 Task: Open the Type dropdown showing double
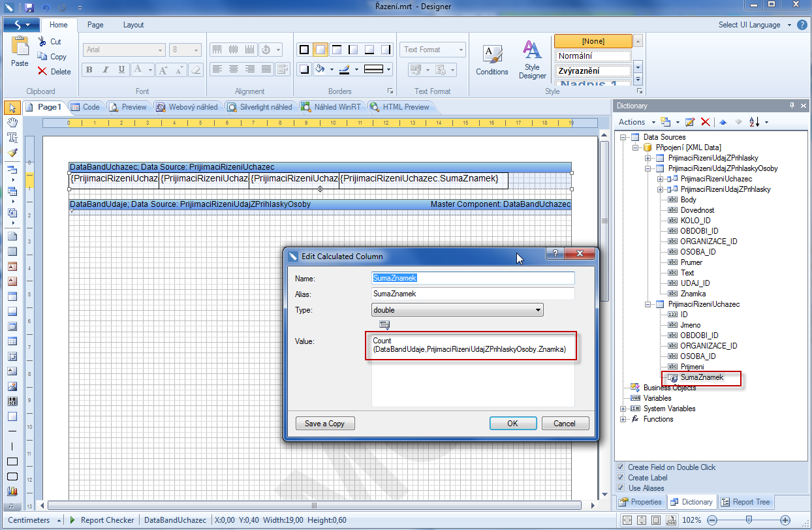(x=458, y=310)
